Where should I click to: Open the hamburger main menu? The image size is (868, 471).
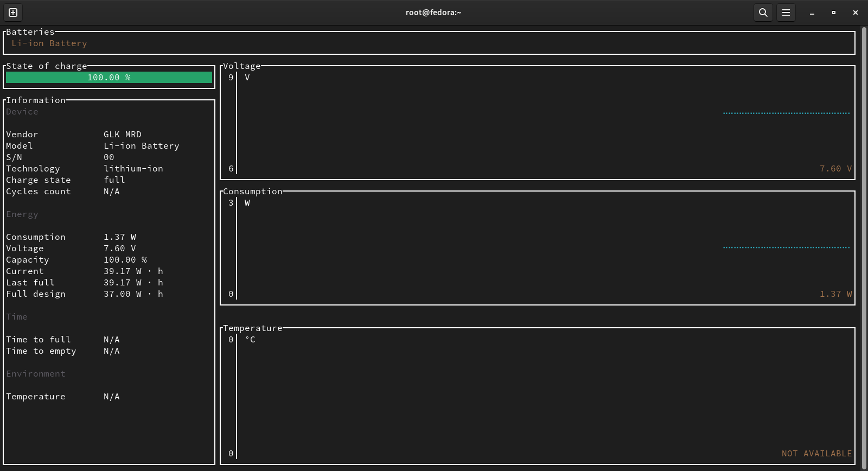[x=786, y=12]
